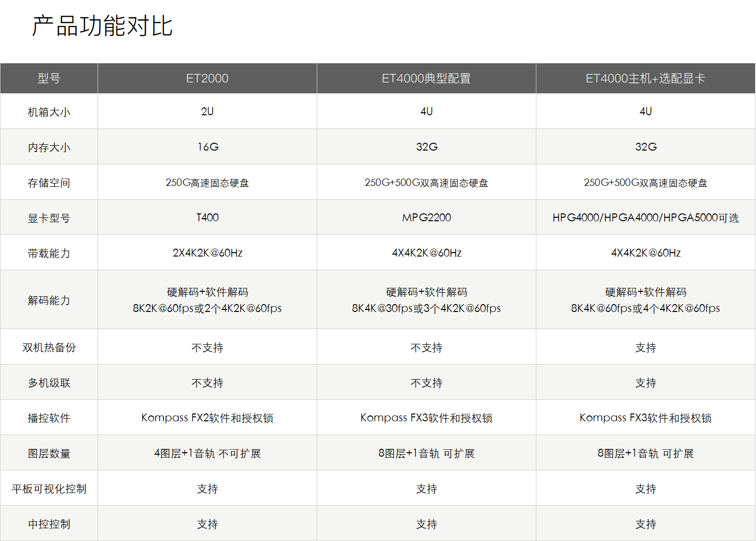Click the 250G高速固态硬盘 cell
The height and width of the screenshot is (541, 756).
[x=207, y=182]
